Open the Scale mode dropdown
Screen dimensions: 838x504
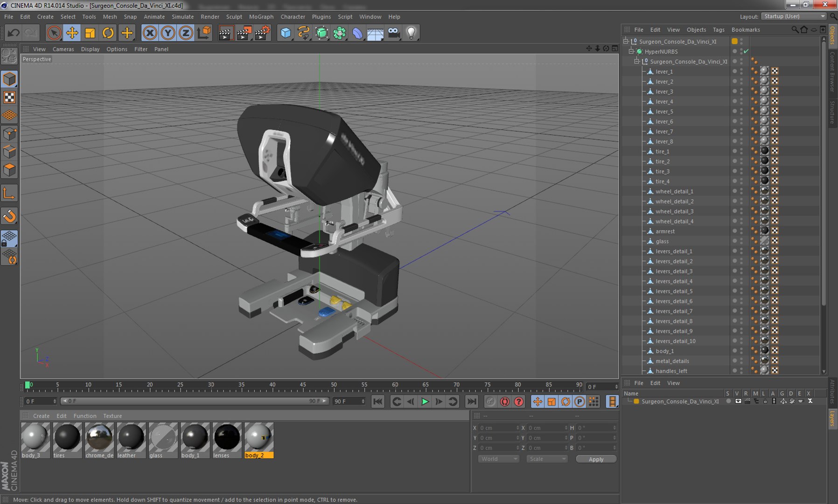pos(547,459)
